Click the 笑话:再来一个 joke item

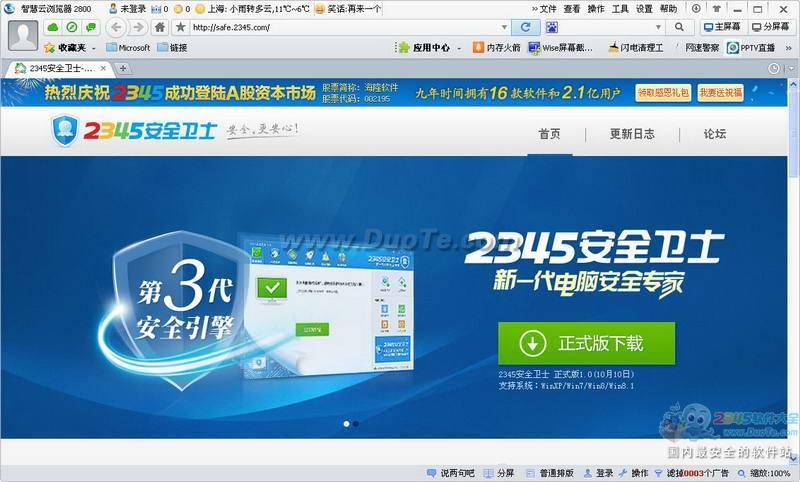click(348, 9)
